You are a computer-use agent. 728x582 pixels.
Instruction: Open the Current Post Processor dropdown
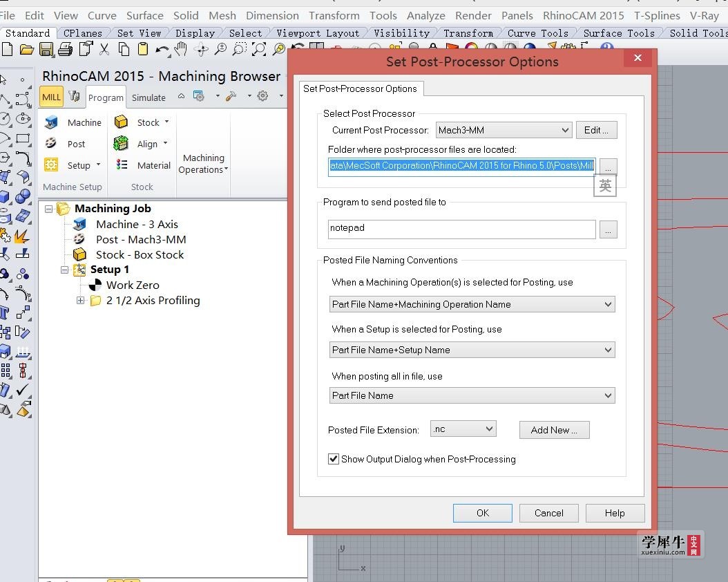point(504,130)
